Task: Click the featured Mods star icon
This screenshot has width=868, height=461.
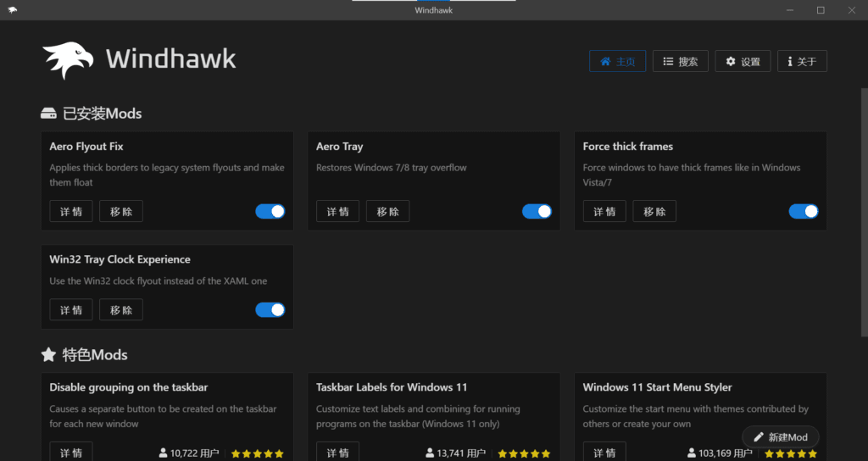Action: pyautogui.click(x=48, y=354)
